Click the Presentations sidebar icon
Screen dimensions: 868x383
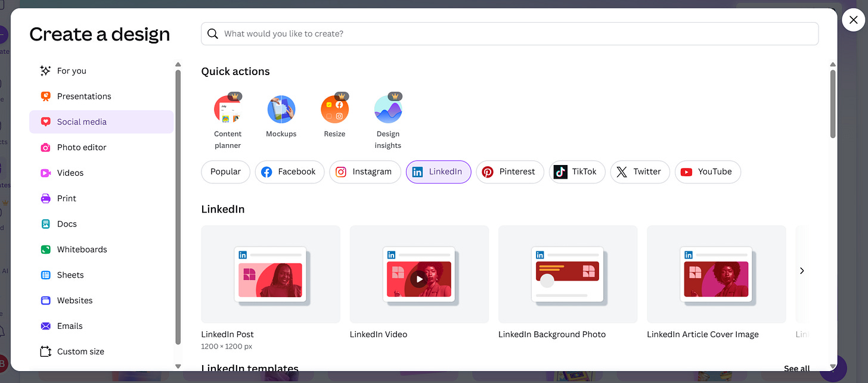click(45, 96)
